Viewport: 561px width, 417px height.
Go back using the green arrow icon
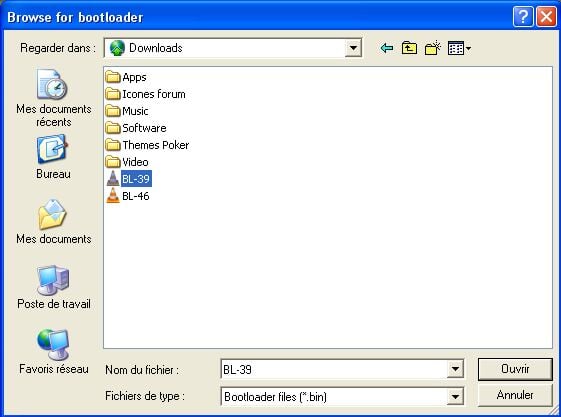[x=387, y=48]
